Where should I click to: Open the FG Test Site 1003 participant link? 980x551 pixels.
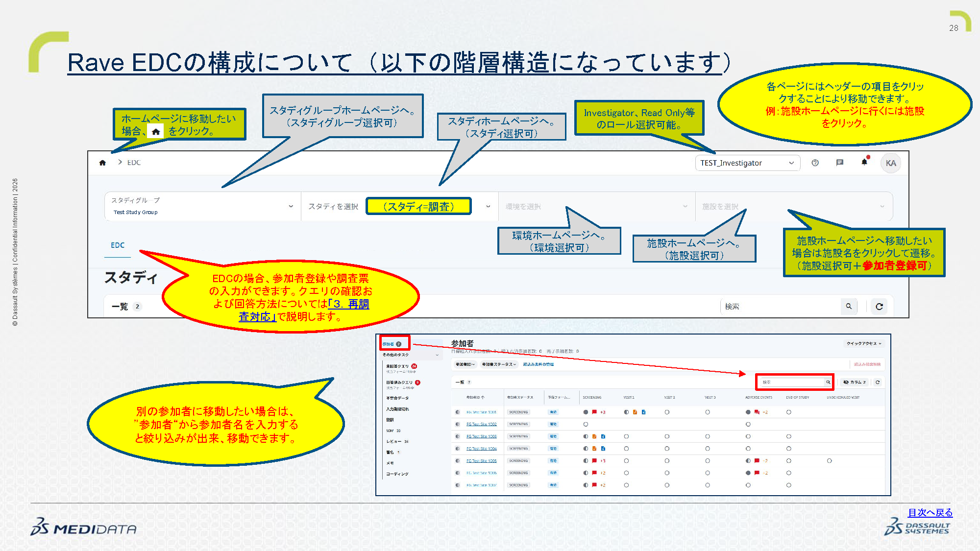click(481, 436)
